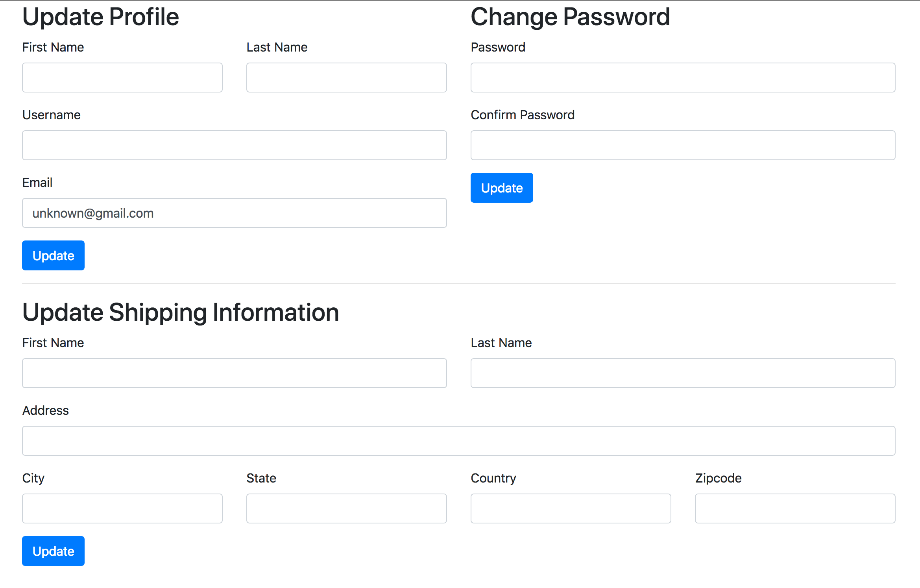Click the First Name field under Update Profile
Viewport: 920px width, 588px height.
(122, 78)
